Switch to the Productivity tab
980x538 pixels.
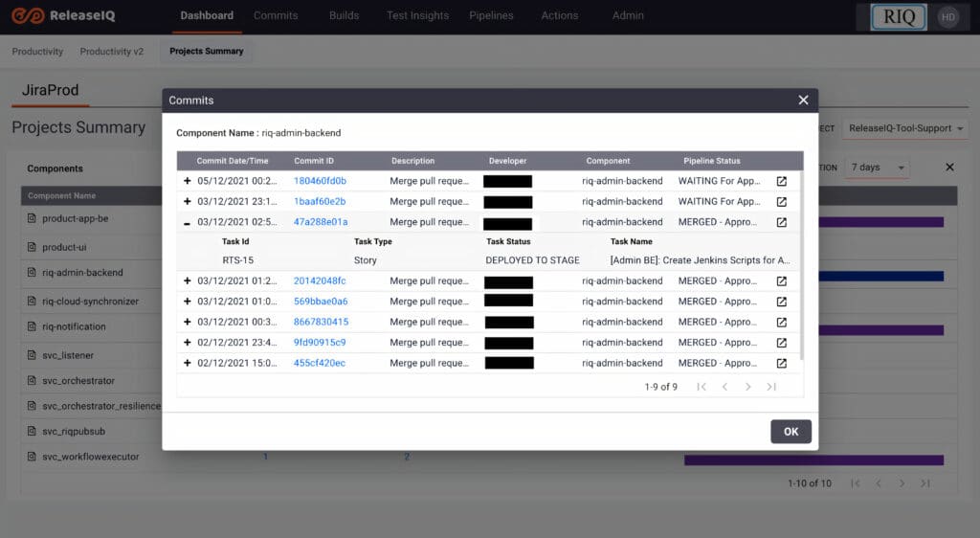(37, 52)
